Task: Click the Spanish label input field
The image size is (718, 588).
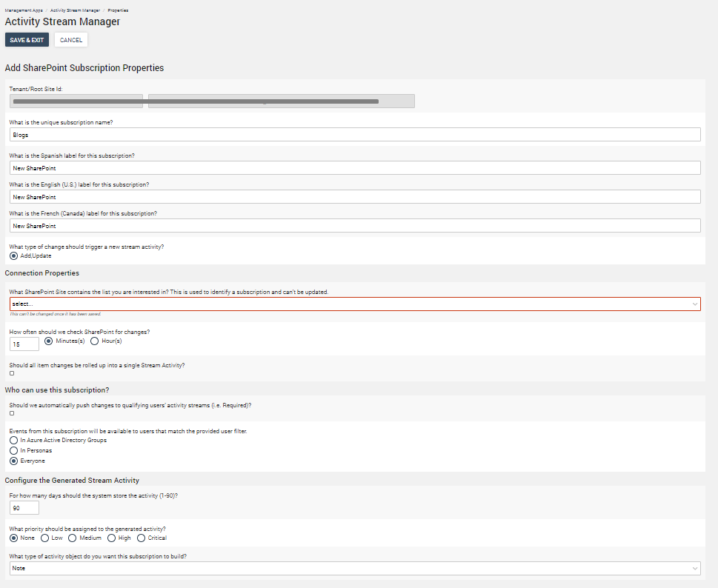Action: point(355,168)
